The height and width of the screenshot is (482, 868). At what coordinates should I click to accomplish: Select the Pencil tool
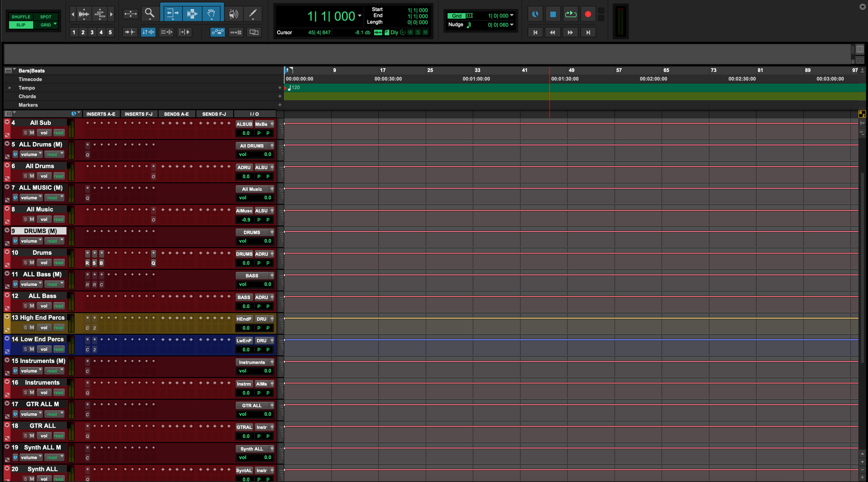click(253, 14)
